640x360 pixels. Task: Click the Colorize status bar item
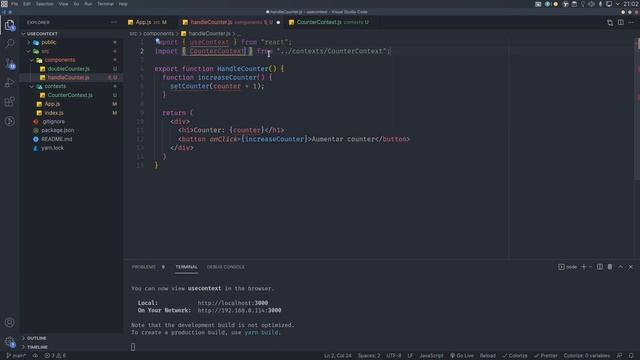tap(515, 356)
